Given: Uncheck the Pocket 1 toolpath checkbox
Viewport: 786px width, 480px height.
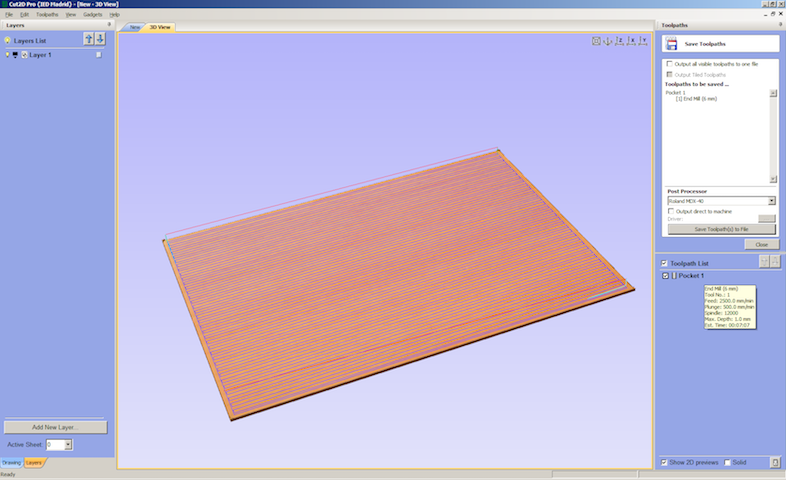Looking at the screenshot, I should 666,276.
